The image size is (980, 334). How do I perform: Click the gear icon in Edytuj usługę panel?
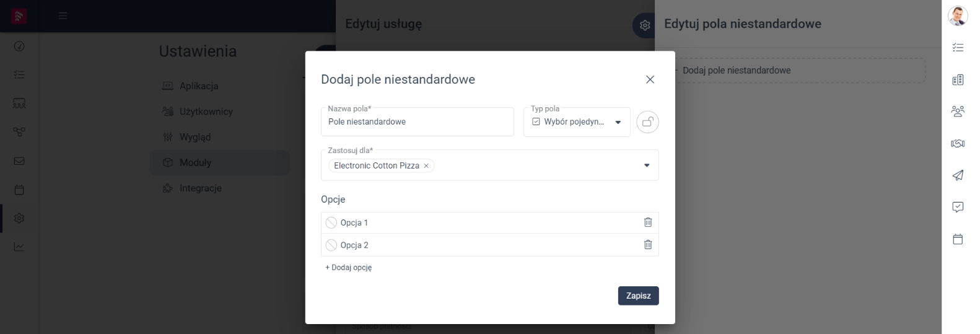(644, 25)
